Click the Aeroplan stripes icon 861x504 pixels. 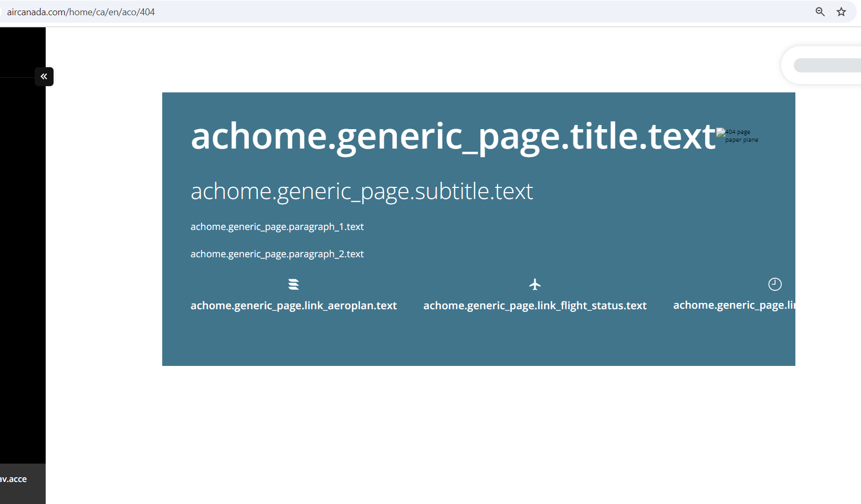point(293,285)
